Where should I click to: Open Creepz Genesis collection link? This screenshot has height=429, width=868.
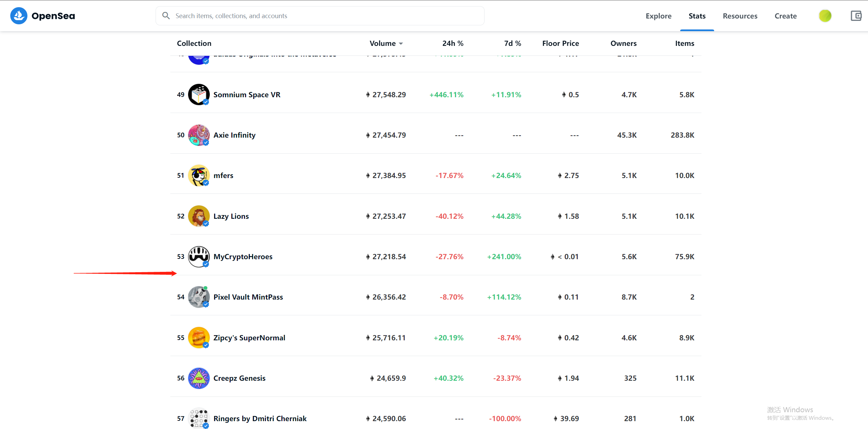point(239,378)
